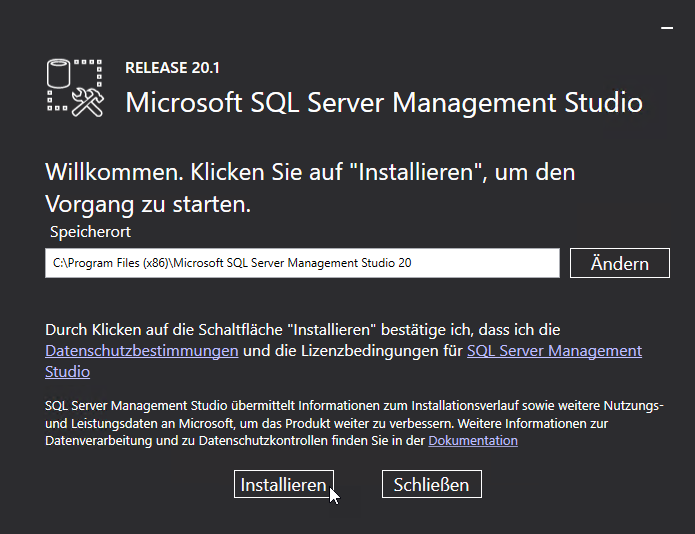Click the Microsoft SQL Server Management Studio title
695x534 pixels.
[x=383, y=103]
